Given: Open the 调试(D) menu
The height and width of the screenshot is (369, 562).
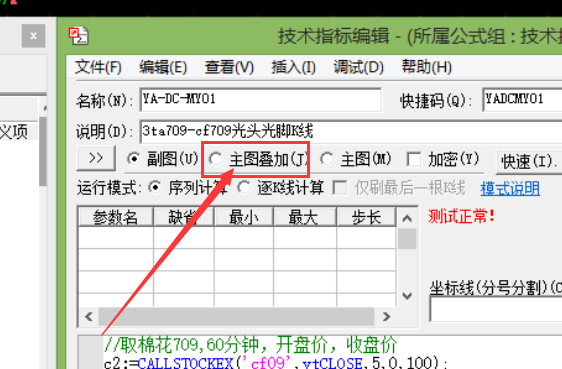Looking at the screenshot, I should pos(358,67).
